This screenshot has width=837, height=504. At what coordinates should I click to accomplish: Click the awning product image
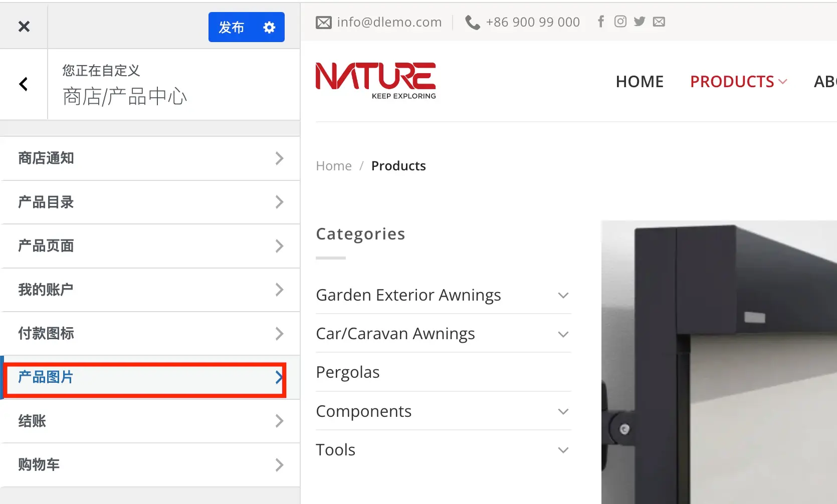pyautogui.click(x=719, y=362)
